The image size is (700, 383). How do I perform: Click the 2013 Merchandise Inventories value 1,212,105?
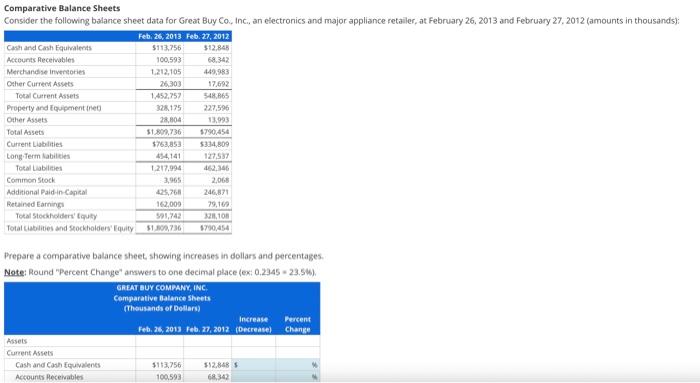point(166,72)
